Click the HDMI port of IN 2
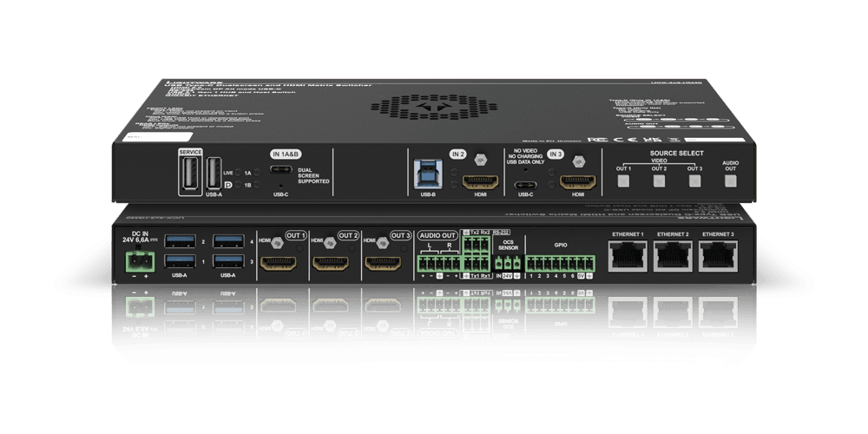This screenshot has height=434, width=868. (x=479, y=181)
